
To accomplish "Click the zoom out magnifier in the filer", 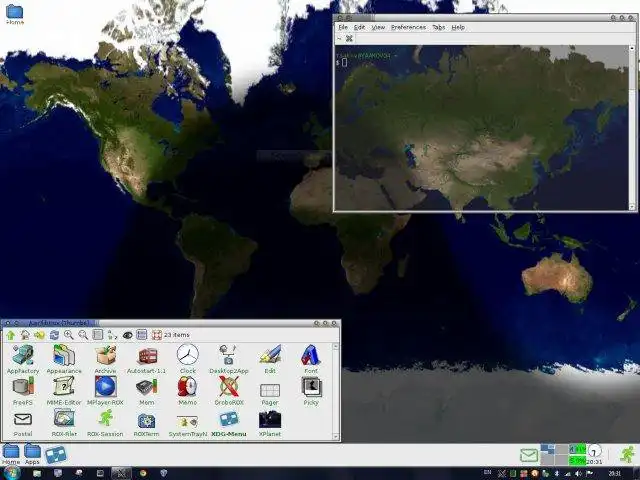I will pyautogui.click(x=83, y=335).
